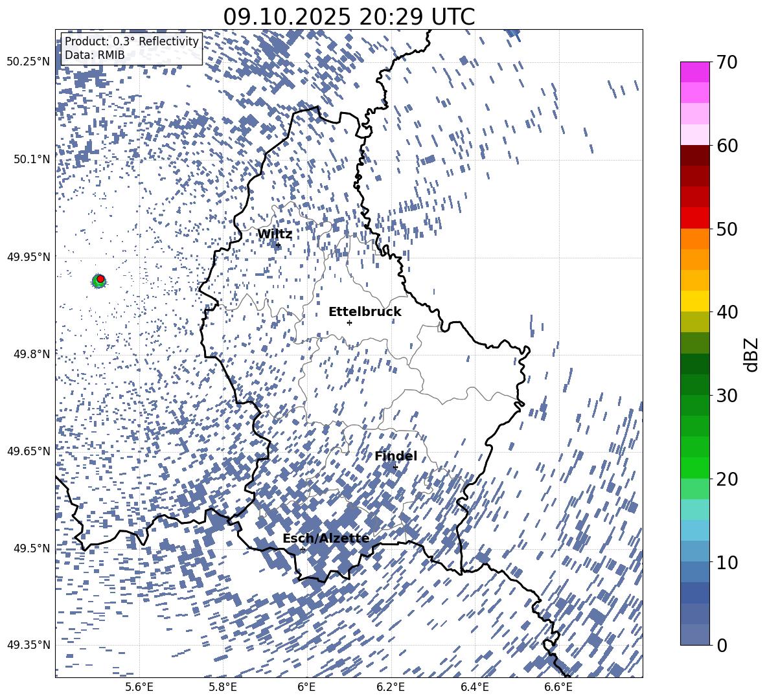Viewport: 767px width, 700px height.
Task: Click the colorbar tick label 20
Action: click(x=727, y=479)
